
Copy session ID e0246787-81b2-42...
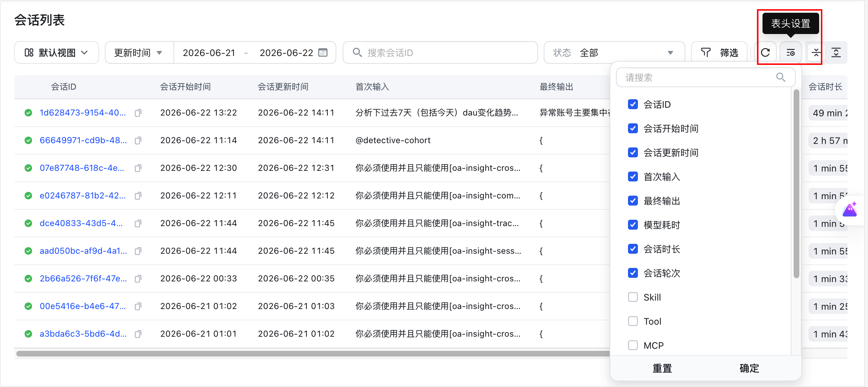tap(138, 196)
